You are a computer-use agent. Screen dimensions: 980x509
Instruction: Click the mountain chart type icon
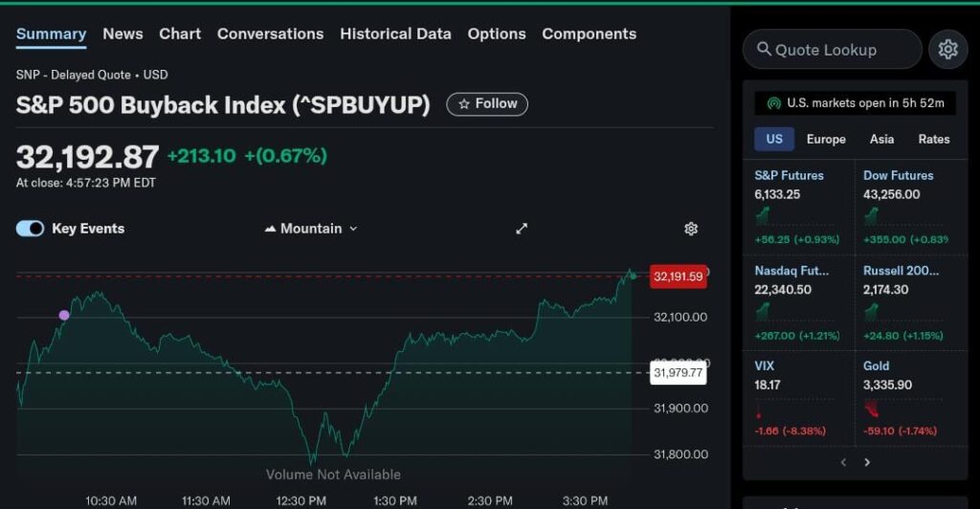tap(270, 229)
